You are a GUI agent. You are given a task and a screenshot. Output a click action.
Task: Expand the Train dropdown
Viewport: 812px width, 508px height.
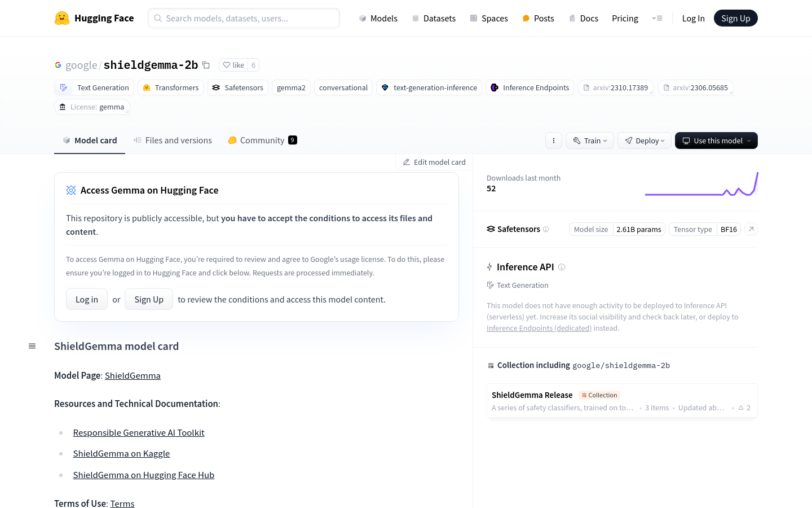click(x=590, y=141)
